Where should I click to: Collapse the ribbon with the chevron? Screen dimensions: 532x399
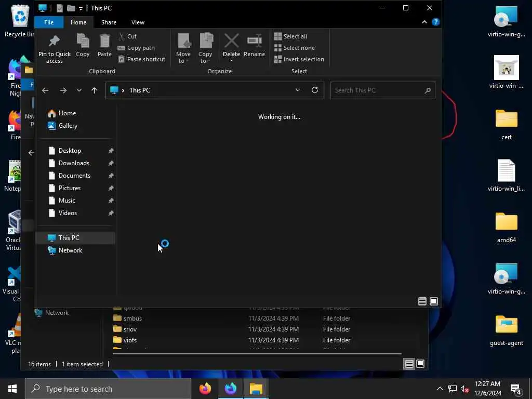424,22
